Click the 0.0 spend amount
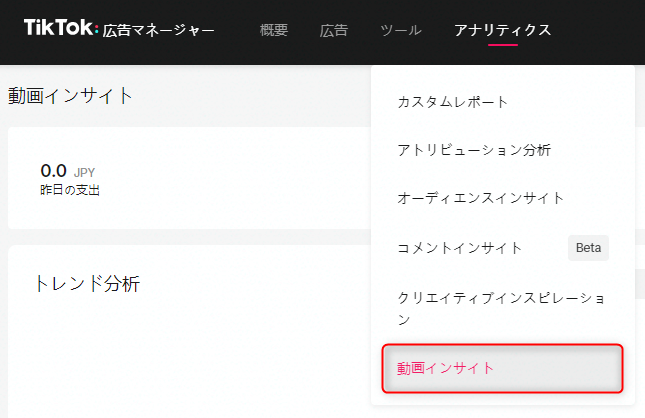Image resolution: width=645 pixels, height=418 pixels. [x=53, y=171]
